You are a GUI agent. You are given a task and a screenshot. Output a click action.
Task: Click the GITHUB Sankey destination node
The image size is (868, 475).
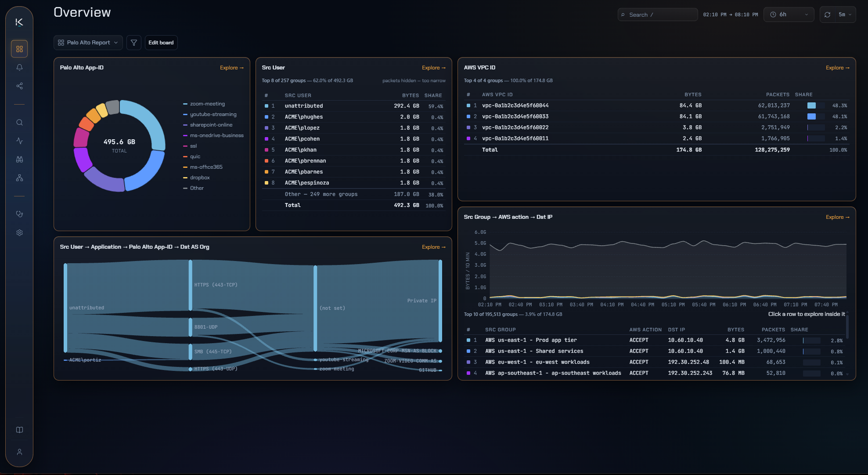440,370
